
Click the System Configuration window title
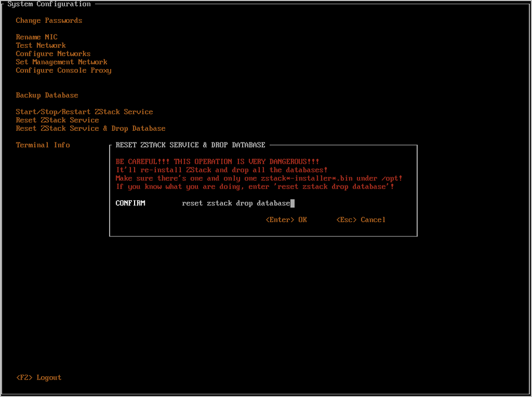point(49,4)
